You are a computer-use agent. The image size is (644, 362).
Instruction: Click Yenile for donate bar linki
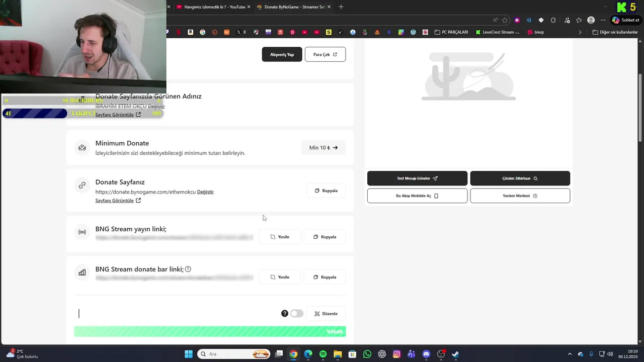280,277
